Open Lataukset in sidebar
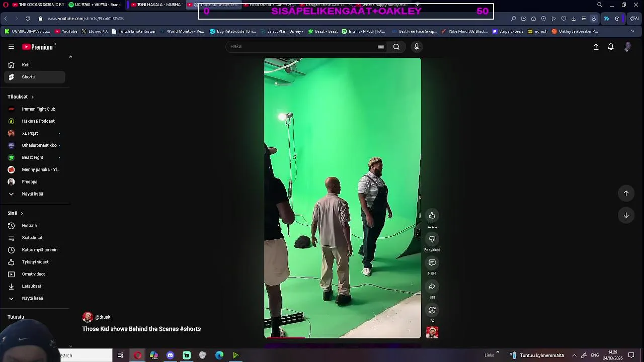 (x=35, y=286)
